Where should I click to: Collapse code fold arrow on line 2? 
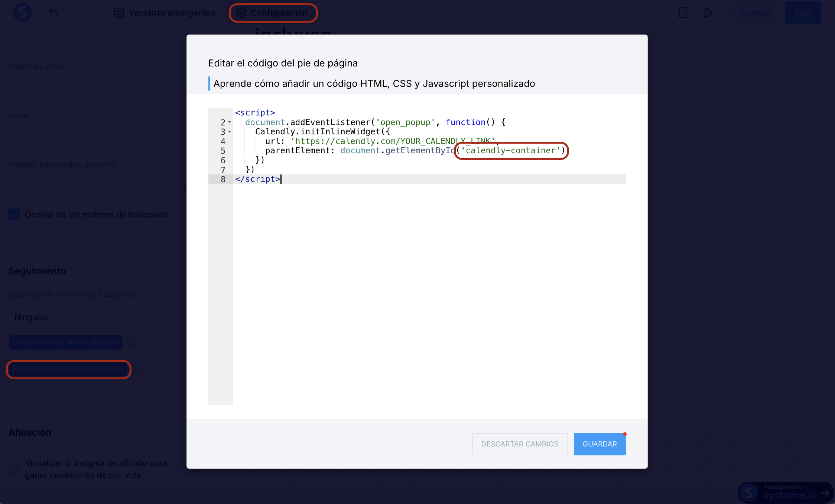point(230,122)
